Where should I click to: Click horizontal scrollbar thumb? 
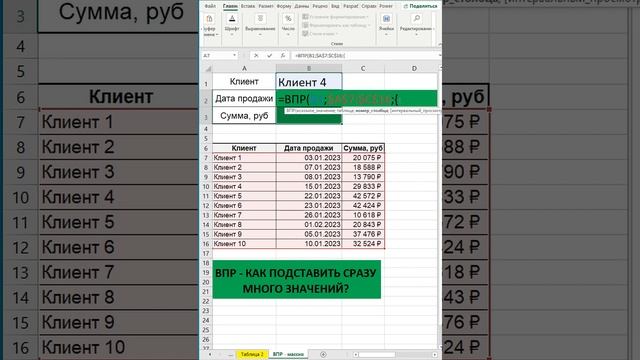377,355
